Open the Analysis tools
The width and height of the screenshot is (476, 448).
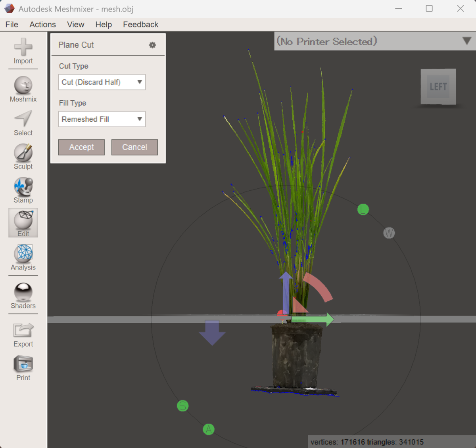point(23,258)
